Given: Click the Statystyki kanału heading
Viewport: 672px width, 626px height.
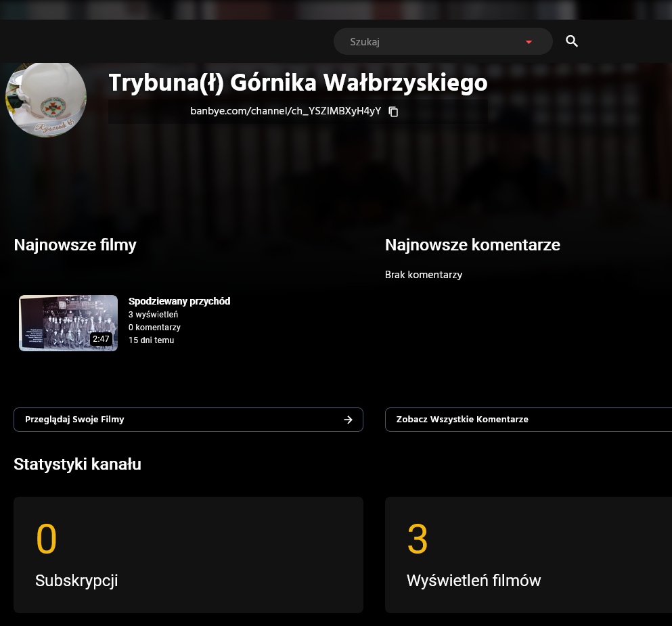Looking at the screenshot, I should pos(77,464).
